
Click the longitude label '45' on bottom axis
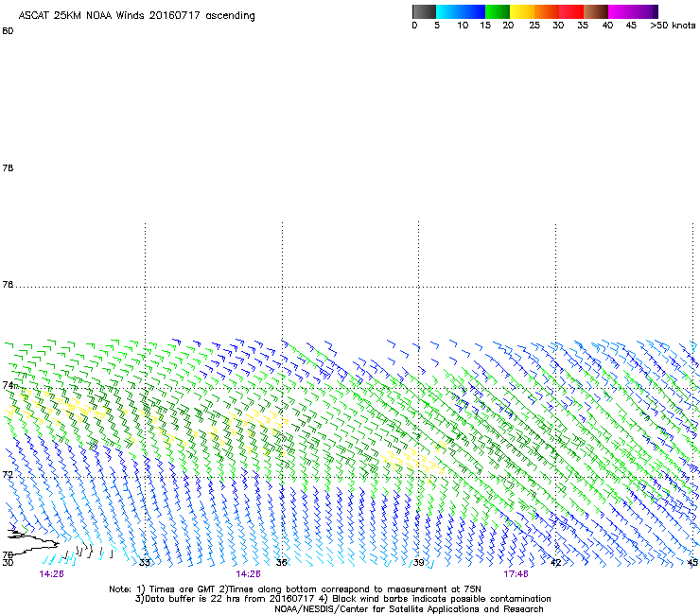(x=692, y=562)
